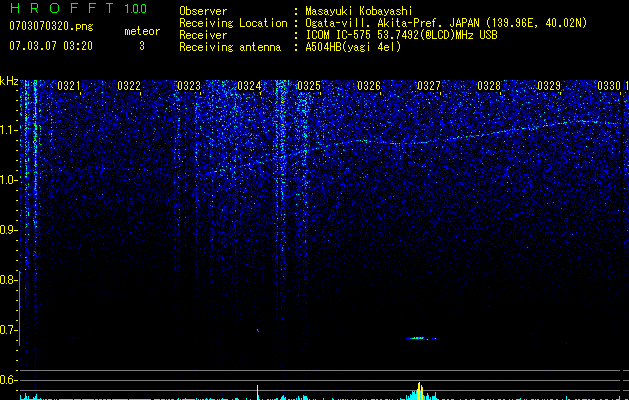Click the yellow power spike below 0324
629x400 pixels.
click(x=258, y=392)
